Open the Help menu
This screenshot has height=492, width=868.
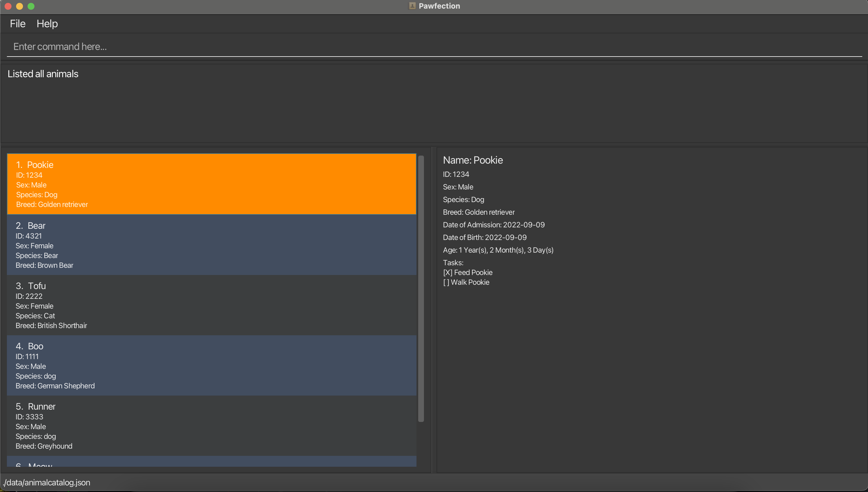tap(47, 24)
